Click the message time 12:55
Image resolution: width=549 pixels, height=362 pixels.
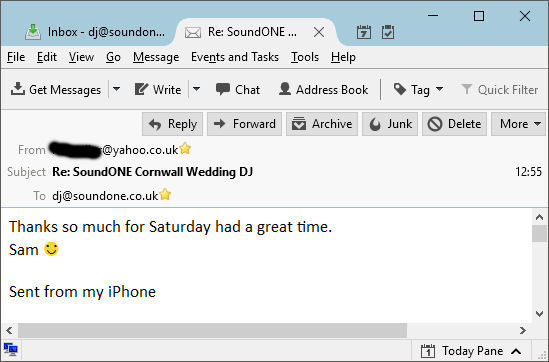528,172
